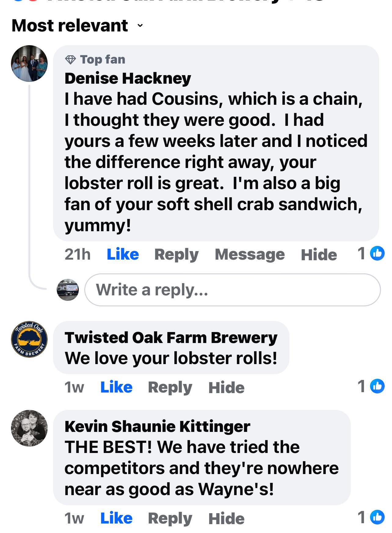Hide Denise Hackney's comment
The image size is (392, 533).
pyautogui.click(x=319, y=254)
